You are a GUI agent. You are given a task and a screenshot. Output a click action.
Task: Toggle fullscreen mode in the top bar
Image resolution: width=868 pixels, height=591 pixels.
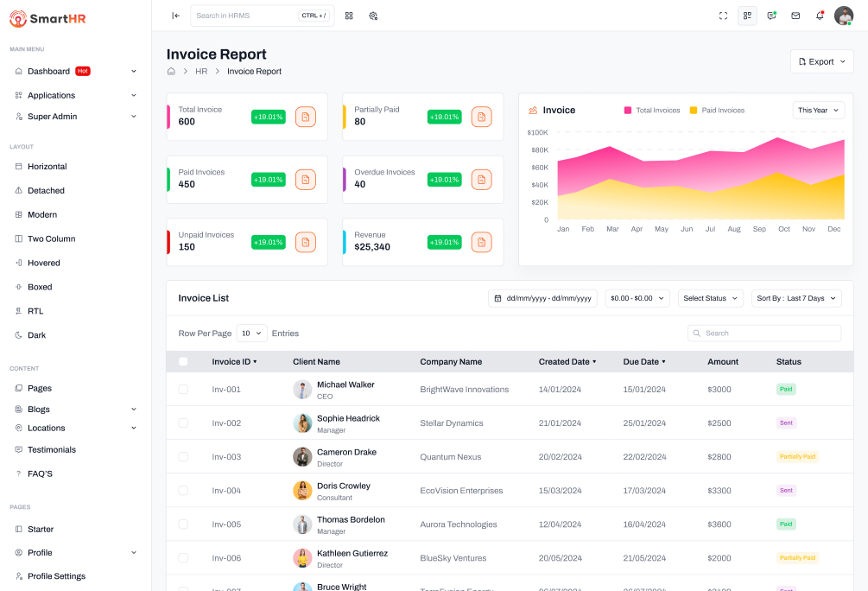tap(724, 16)
